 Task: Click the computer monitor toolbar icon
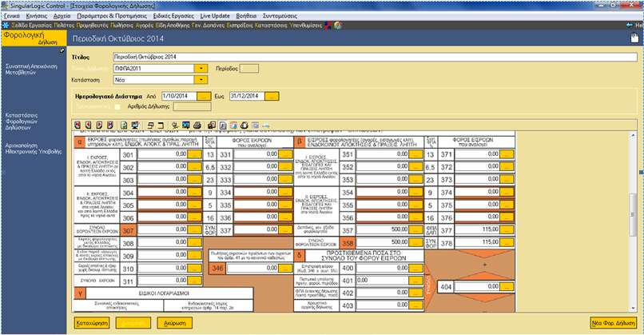[135, 126]
